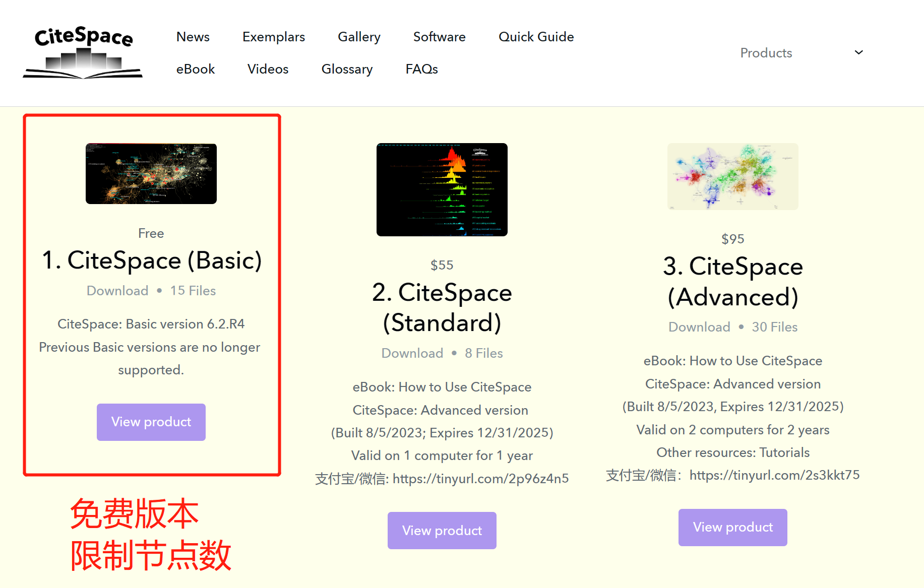Open the eBook menu item
Viewport: 924px width, 588px height.
[x=196, y=69]
